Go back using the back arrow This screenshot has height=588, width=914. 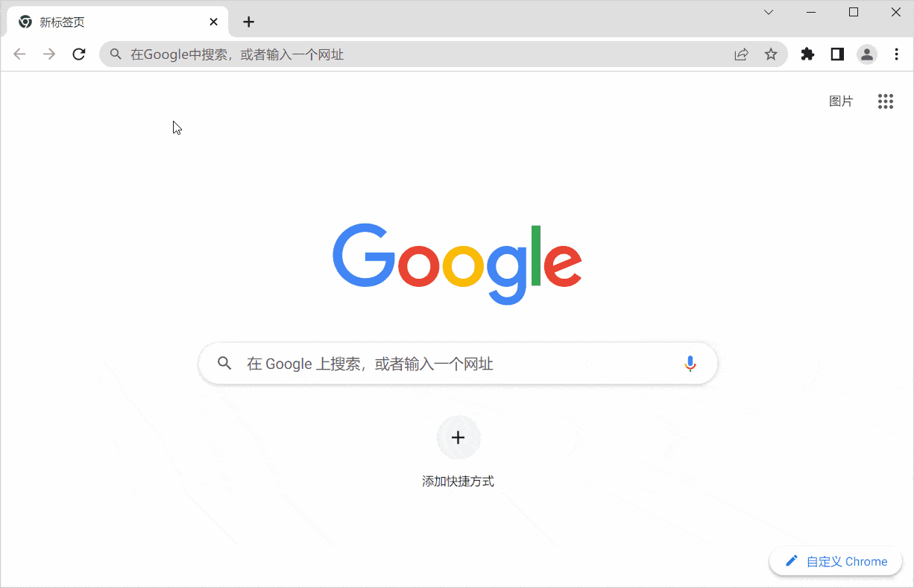[19, 54]
